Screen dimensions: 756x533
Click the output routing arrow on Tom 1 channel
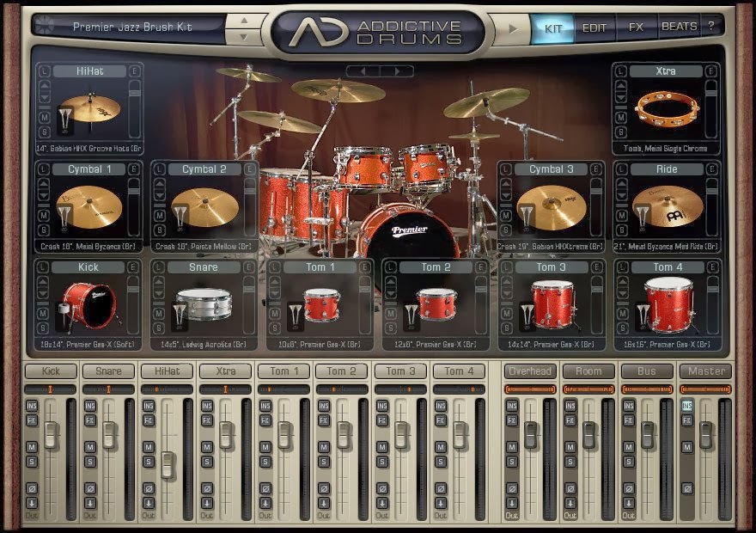coord(265,502)
